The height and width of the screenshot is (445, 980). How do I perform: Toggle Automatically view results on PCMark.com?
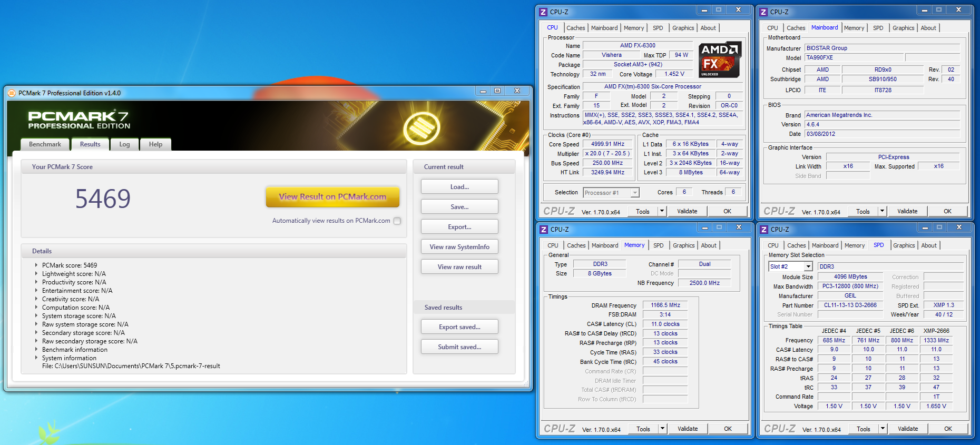pyautogui.click(x=397, y=221)
